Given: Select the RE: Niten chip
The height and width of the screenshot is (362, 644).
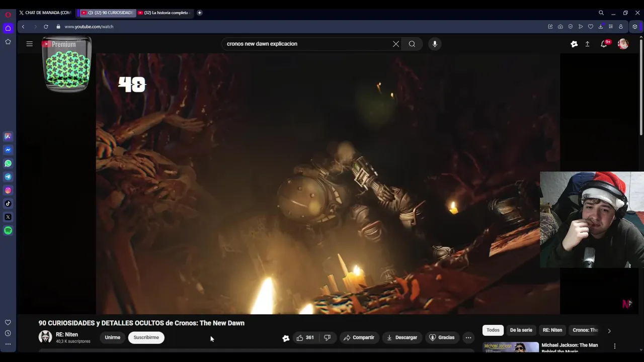Looking at the screenshot, I should 552,330.
